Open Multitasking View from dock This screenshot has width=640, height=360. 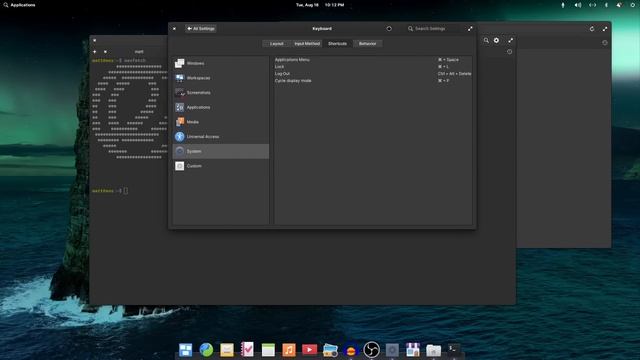pos(185,350)
